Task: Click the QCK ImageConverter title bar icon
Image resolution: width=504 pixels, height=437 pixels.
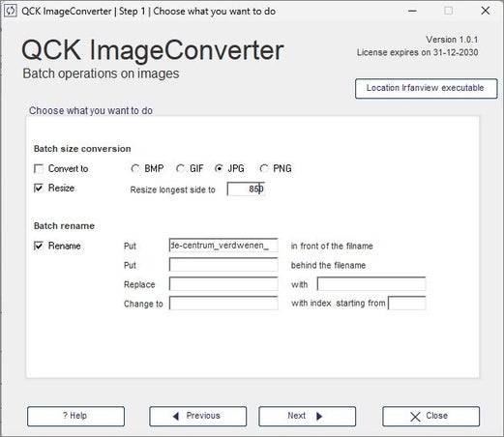Action: 11,11
